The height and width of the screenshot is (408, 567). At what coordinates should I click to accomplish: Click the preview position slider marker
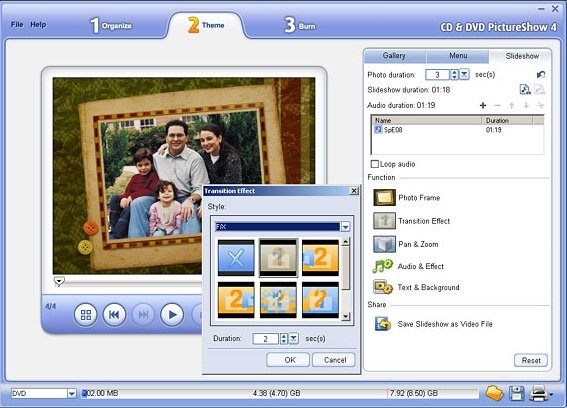point(59,281)
